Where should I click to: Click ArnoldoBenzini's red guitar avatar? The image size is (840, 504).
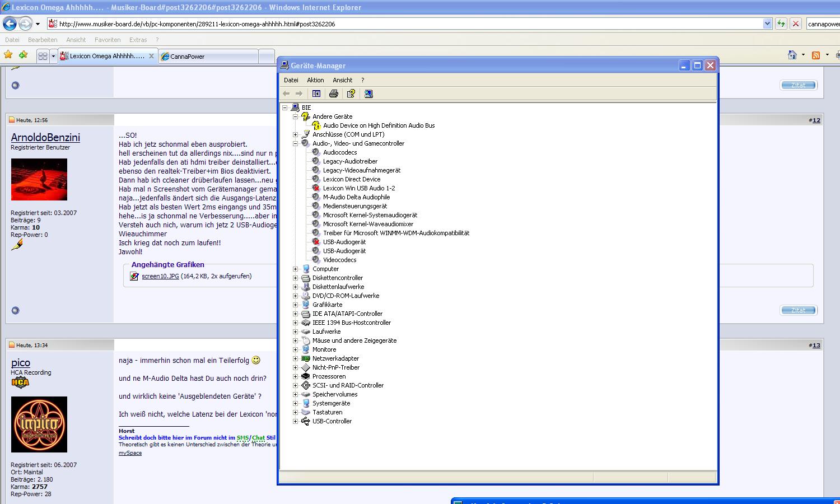click(39, 179)
